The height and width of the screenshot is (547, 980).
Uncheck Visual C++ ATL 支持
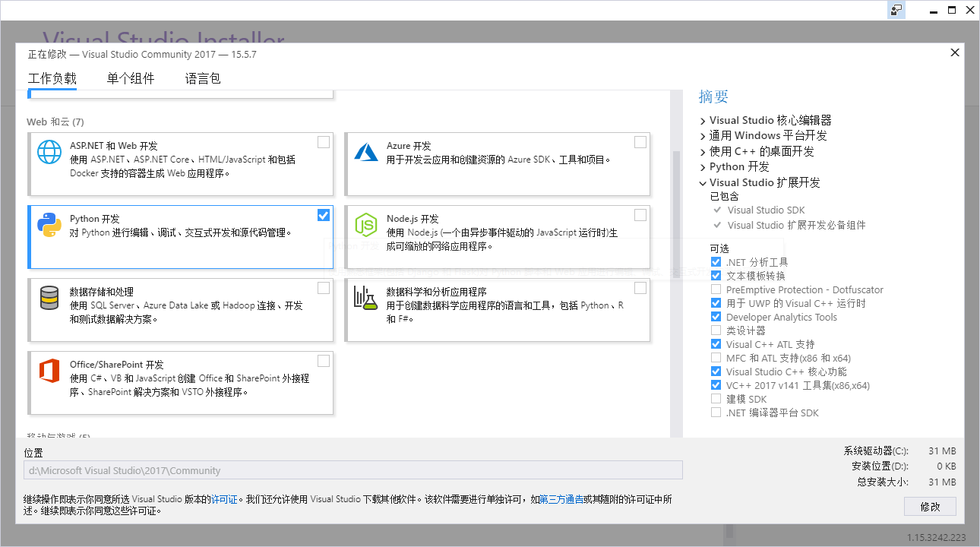[x=716, y=344]
